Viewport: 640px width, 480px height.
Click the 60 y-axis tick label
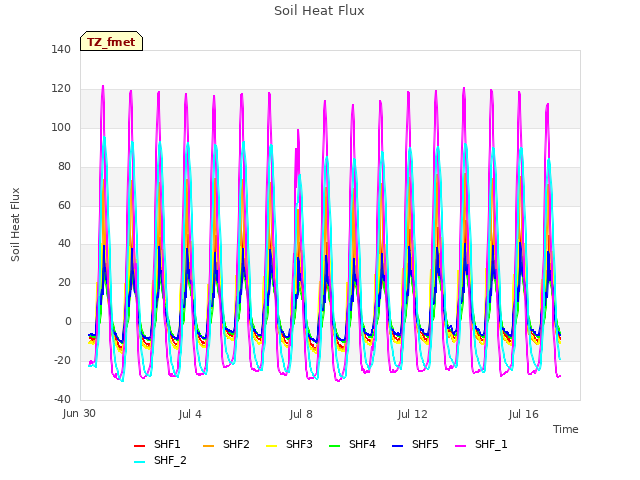[64, 205]
